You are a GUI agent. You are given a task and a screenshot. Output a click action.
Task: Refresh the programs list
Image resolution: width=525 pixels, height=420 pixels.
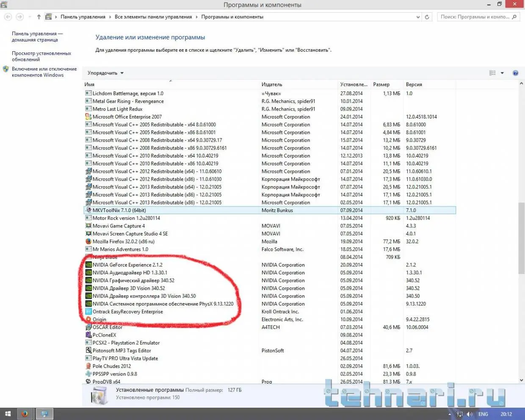point(427,17)
